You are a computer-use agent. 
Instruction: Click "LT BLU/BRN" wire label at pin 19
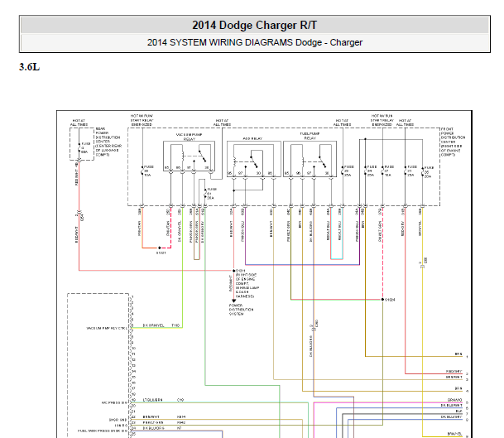tap(152, 400)
